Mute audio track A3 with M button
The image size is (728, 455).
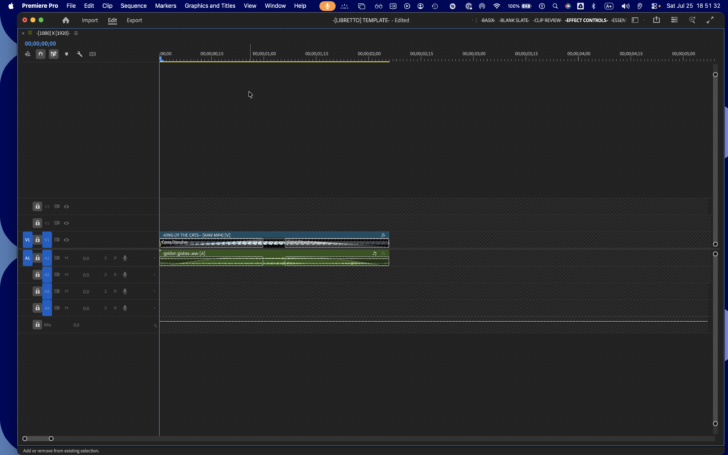pos(66,292)
